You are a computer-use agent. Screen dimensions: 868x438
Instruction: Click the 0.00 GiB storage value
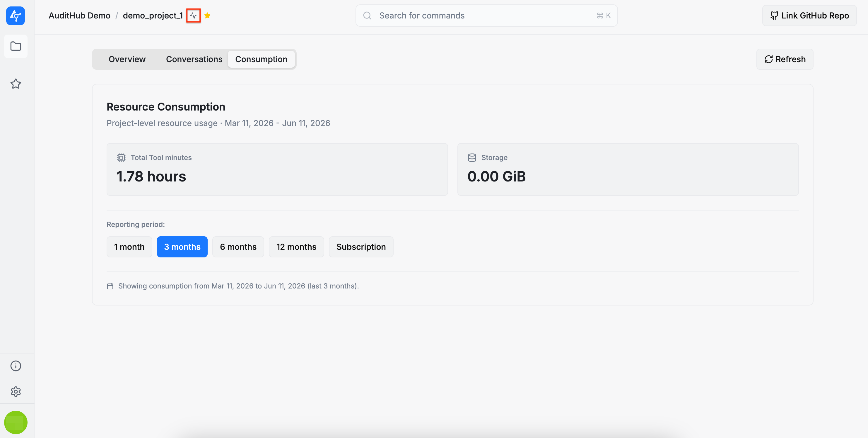tap(496, 176)
